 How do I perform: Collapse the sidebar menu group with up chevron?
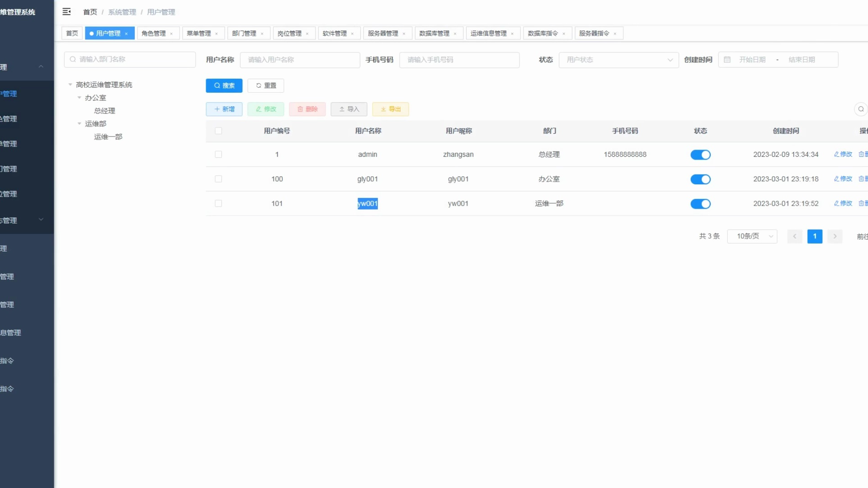point(41,66)
